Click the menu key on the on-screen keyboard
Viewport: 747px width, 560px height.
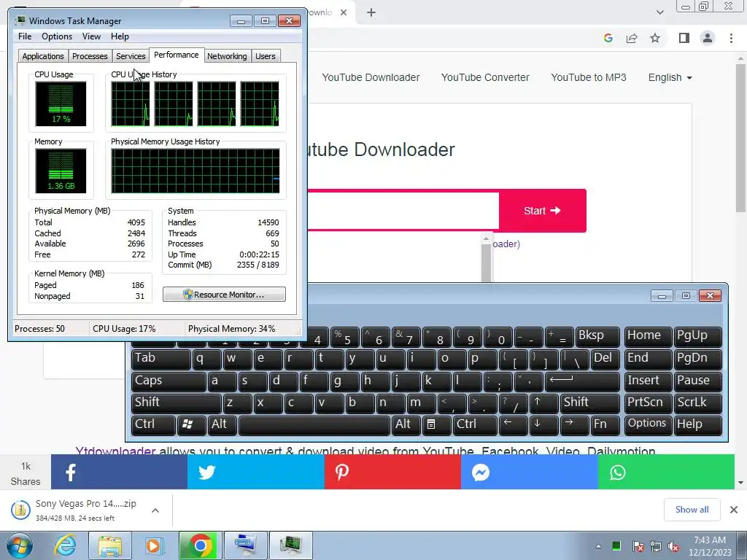coord(436,425)
